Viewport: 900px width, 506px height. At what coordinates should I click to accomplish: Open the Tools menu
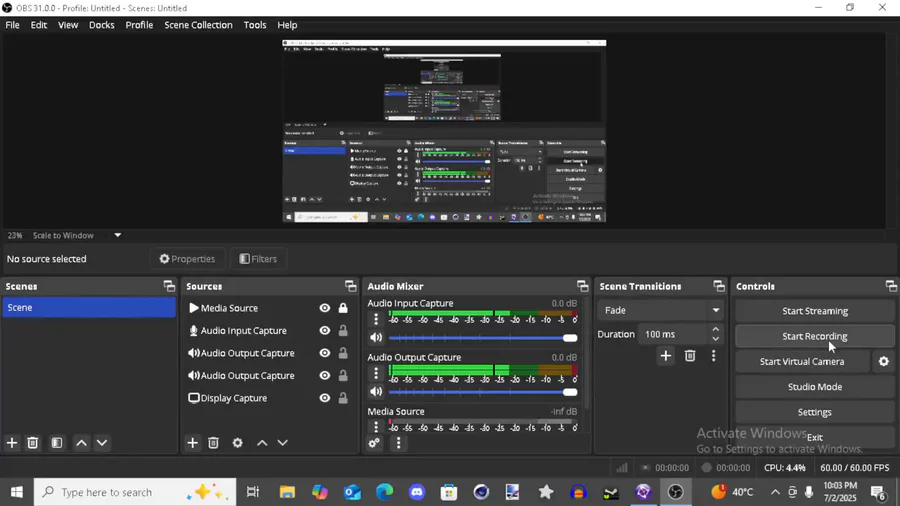coord(255,25)
